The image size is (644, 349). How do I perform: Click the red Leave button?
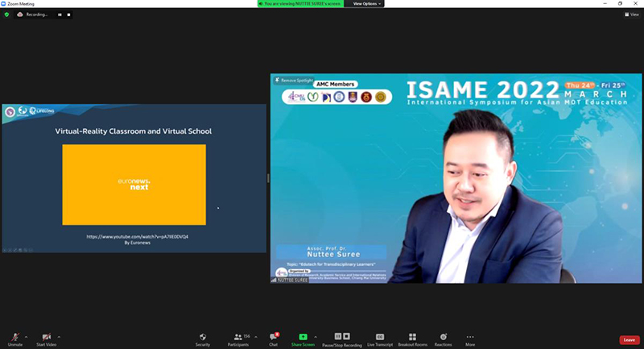pyautogui.click(x=630, y=340)
